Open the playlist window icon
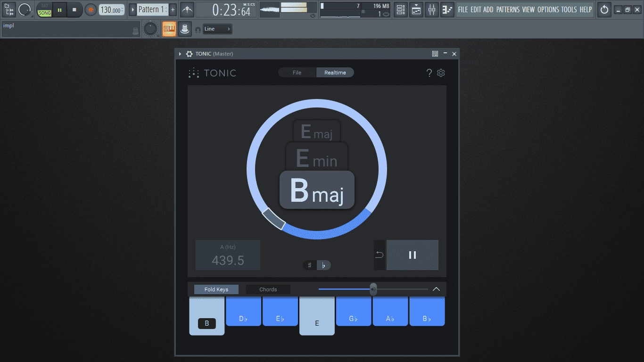This screenshot has height=362, width=644. tap(416, 9)
